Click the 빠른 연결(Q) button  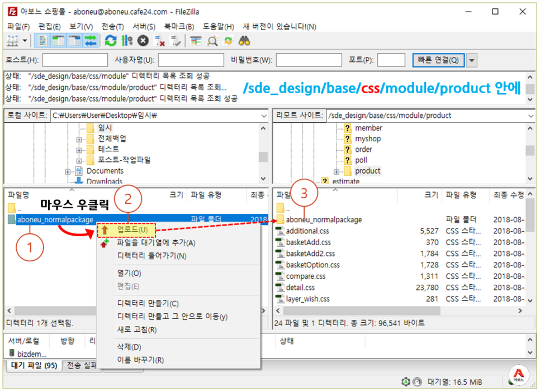click(438, 60)
